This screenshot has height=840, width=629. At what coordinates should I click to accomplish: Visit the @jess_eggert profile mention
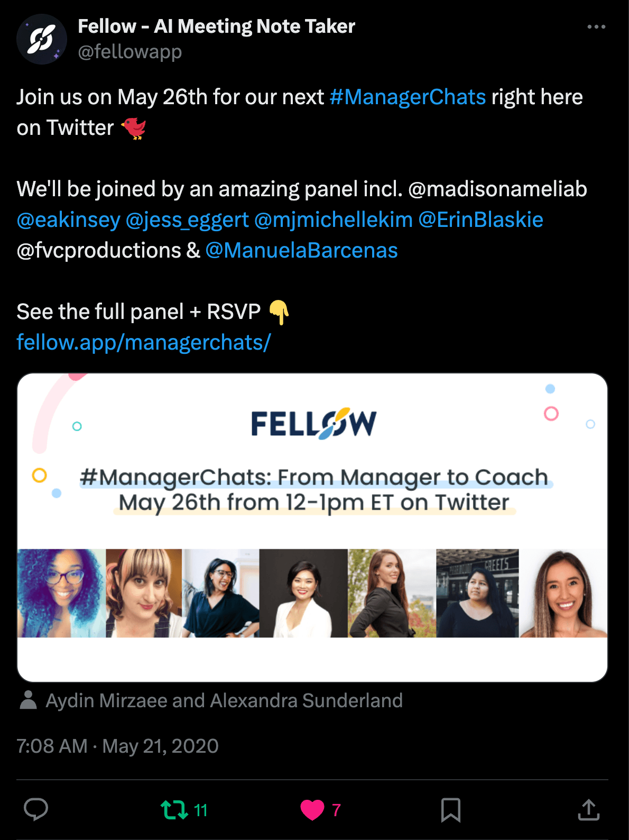point(187,220)
